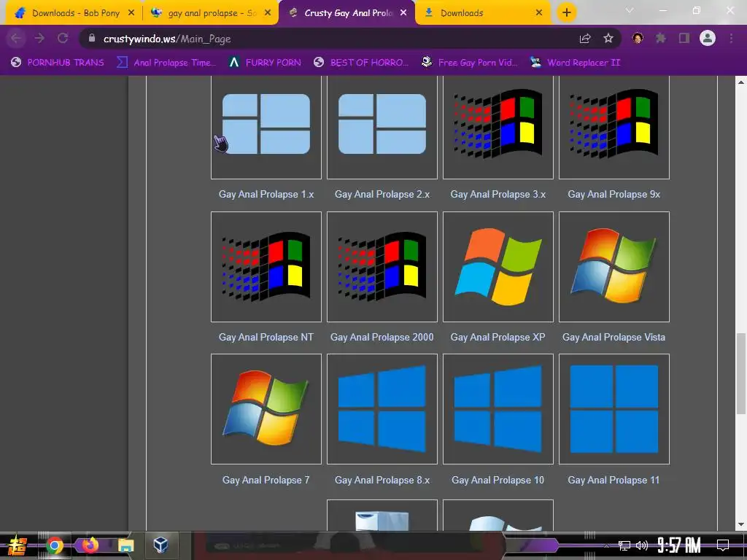Go forward in browser history
747x560 pixels.
click(39, 39)
